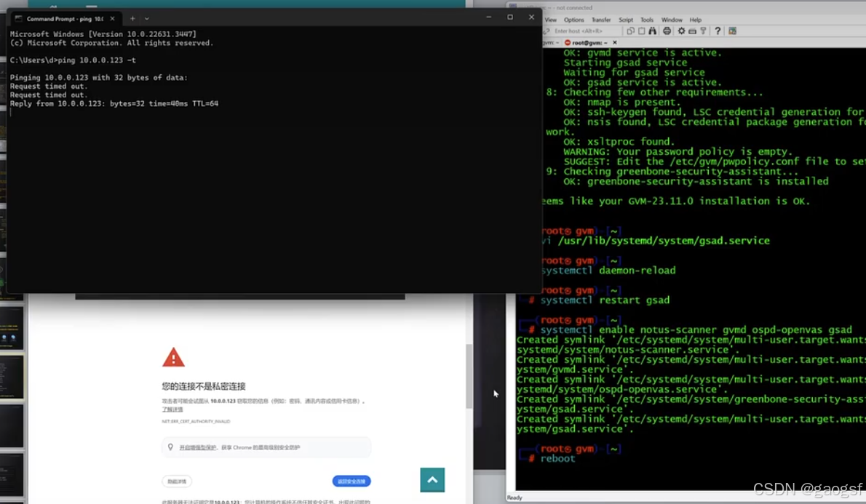Click the NET::ERR_CERT_AUTHORITY_INVALID error code

click(196, 422)
